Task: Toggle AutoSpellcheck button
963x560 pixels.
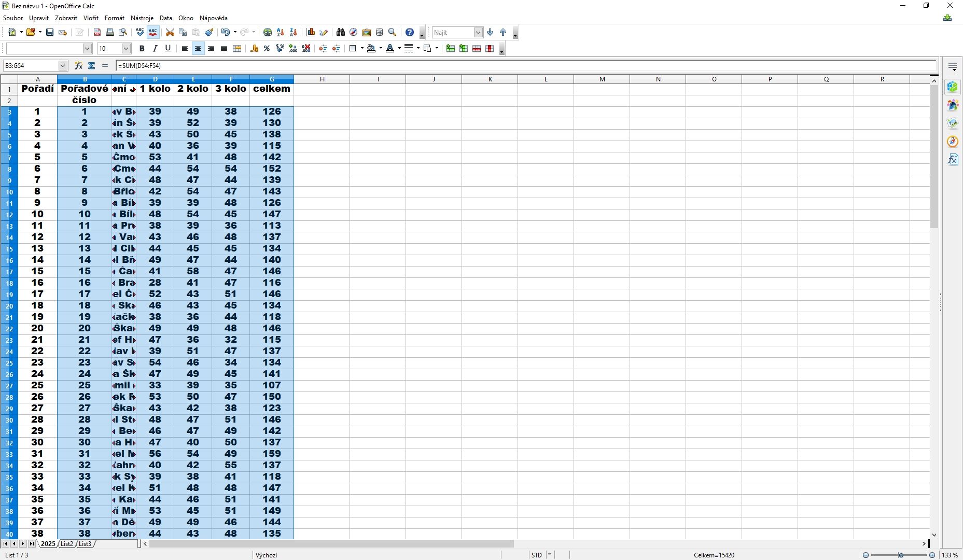Action: pyautogui.click(x=153, y=32)
